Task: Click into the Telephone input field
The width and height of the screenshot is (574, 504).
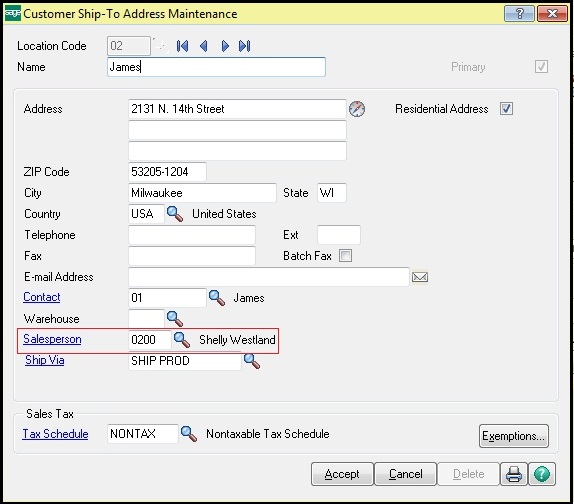Action: point(192,235)
